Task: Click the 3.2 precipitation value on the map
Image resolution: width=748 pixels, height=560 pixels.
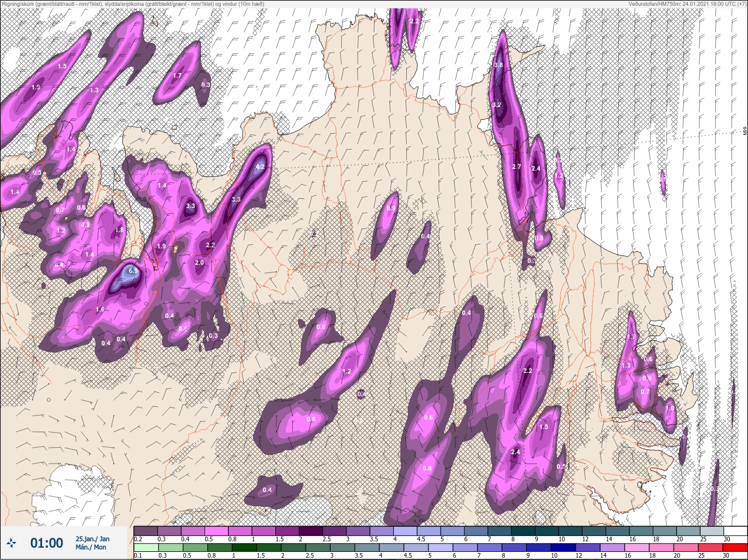Action: [497, 105]
